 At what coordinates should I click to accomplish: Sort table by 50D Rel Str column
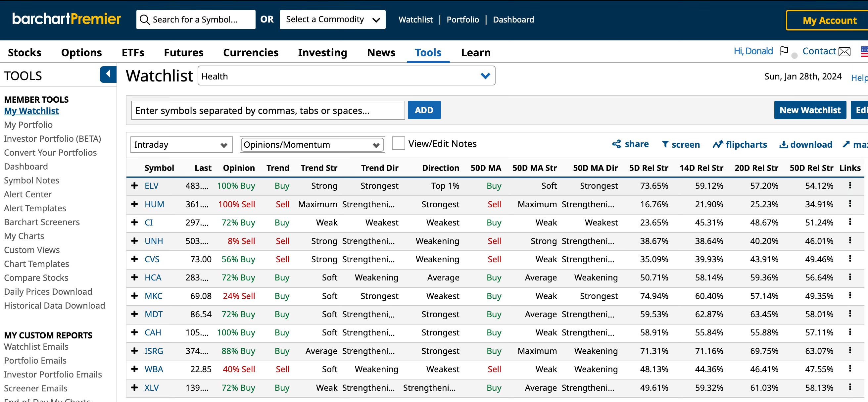[x=811, y=168]
